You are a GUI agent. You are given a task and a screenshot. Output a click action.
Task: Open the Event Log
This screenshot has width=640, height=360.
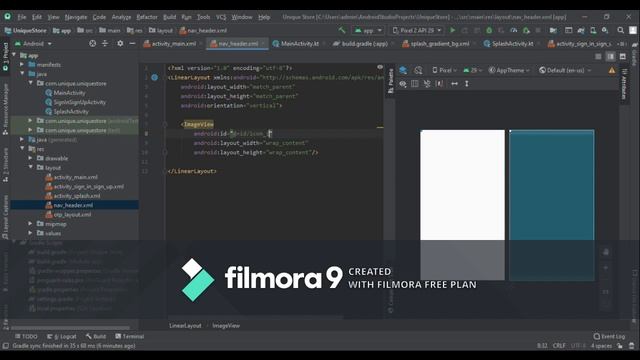coord(609,336)
